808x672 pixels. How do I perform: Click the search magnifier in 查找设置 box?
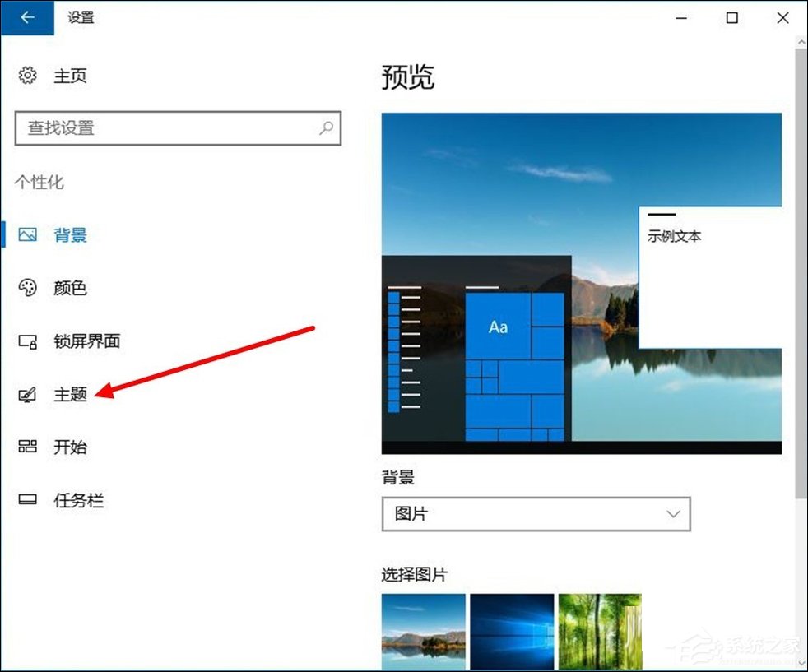326,129
